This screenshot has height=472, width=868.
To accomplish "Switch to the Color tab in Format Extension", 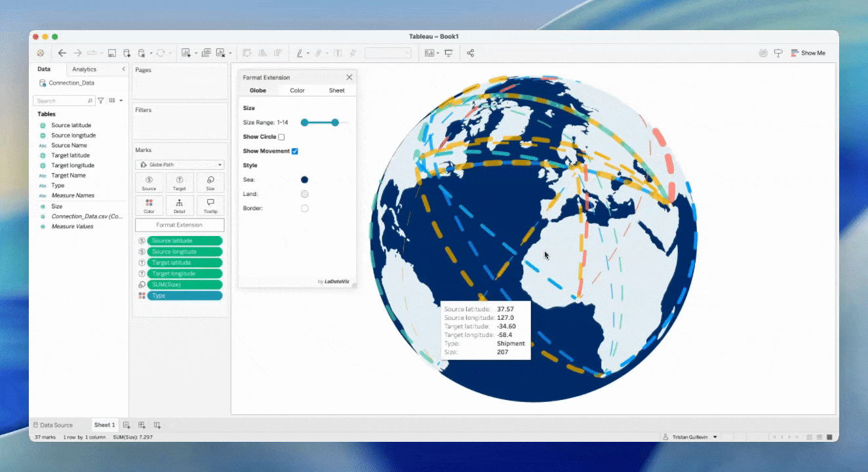I will [297, 90].
